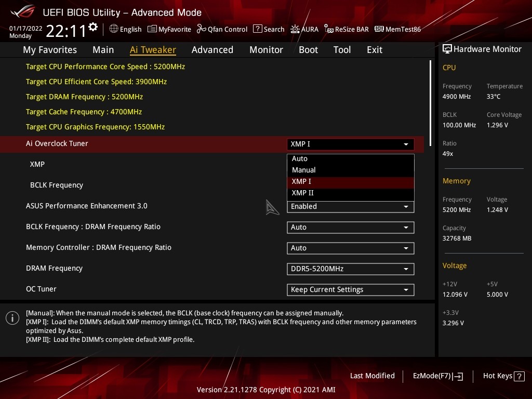
Task: Switch to EzMode with the F7 button
Action: [437, 376]
